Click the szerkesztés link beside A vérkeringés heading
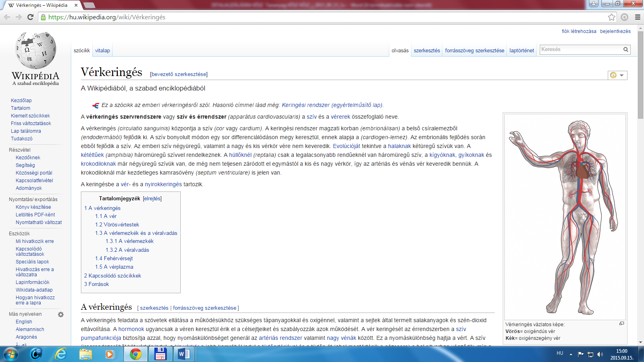 click(x=154, y=308)
